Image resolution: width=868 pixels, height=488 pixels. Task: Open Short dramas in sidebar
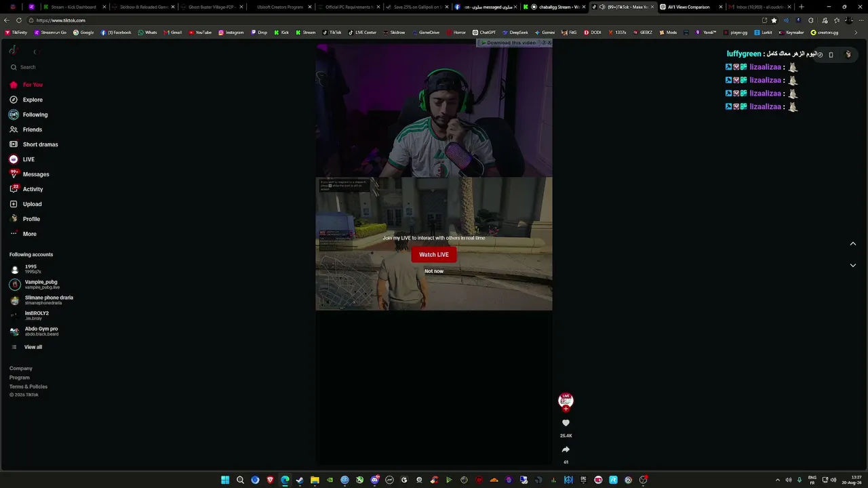coord(34,144)
